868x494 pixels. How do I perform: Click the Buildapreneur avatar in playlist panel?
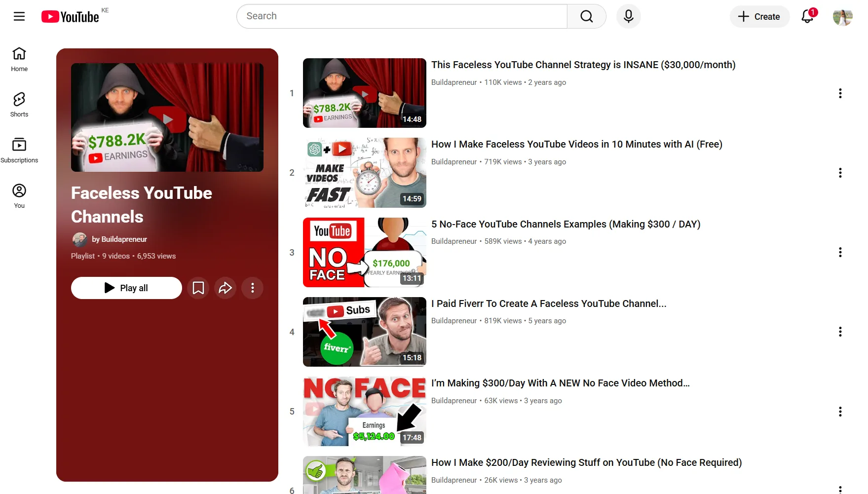[79, 239]
